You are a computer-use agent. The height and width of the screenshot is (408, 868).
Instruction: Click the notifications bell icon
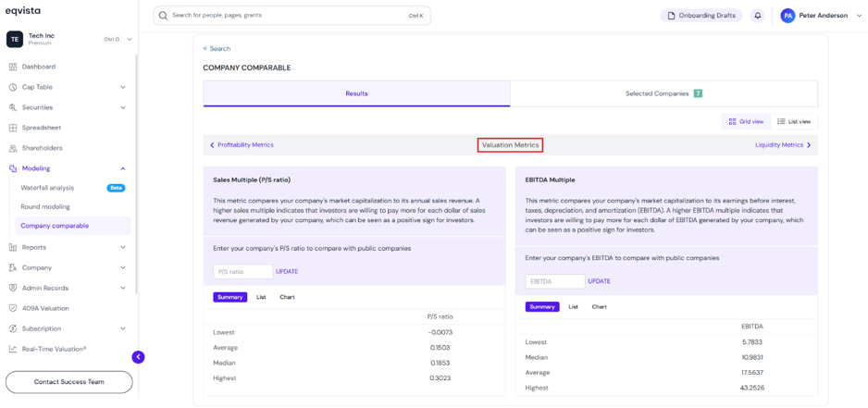[757, 16]
